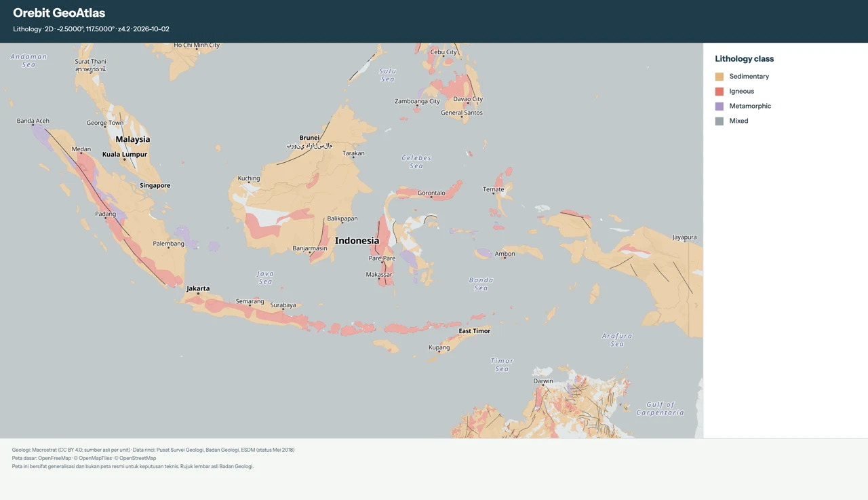Screen dimensions: 868x500
Task: Click the Semarang city label
Action: pyautogui.click(x=250, y=301)
